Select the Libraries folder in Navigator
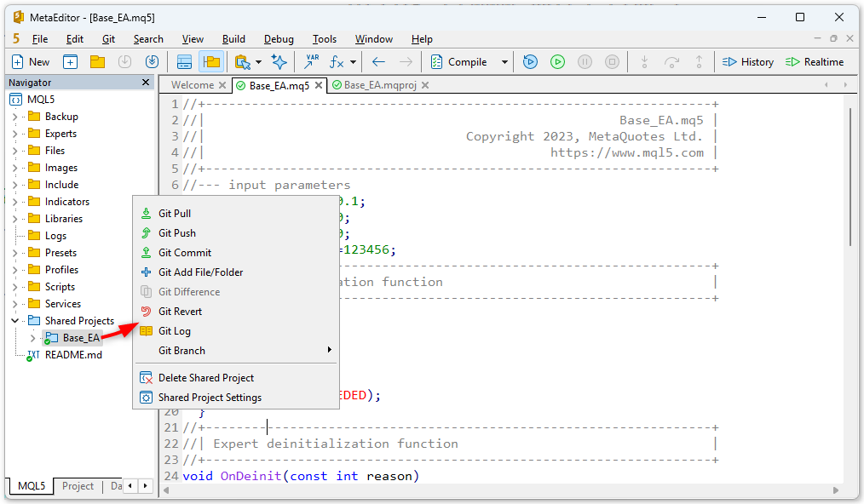Screen dimensions: 864x504 [x=63, y=219]
